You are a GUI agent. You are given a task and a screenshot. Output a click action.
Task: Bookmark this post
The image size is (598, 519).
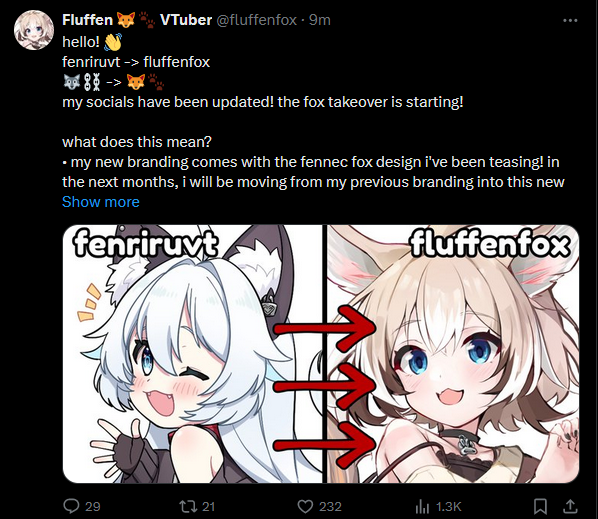[540, 506]
